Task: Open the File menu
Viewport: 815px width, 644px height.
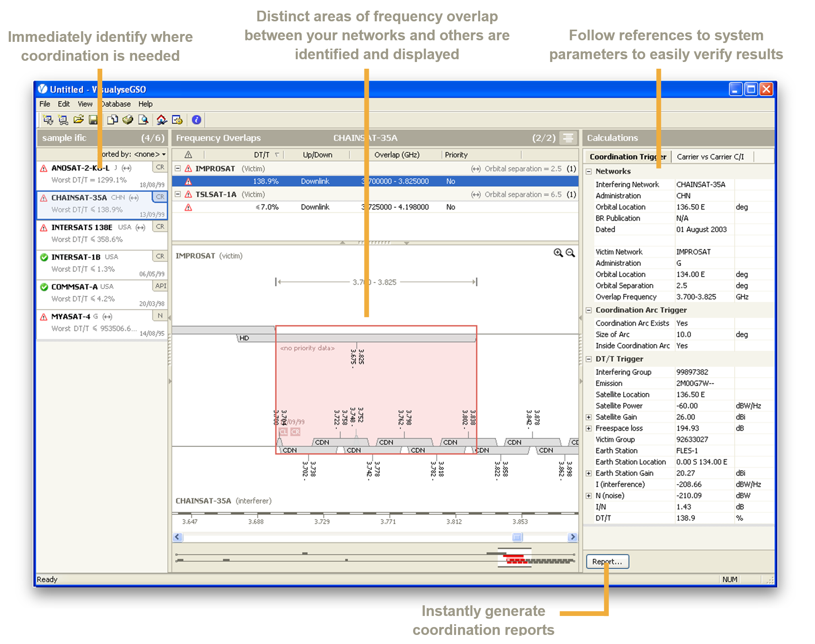Action: (x=45, y=104)
